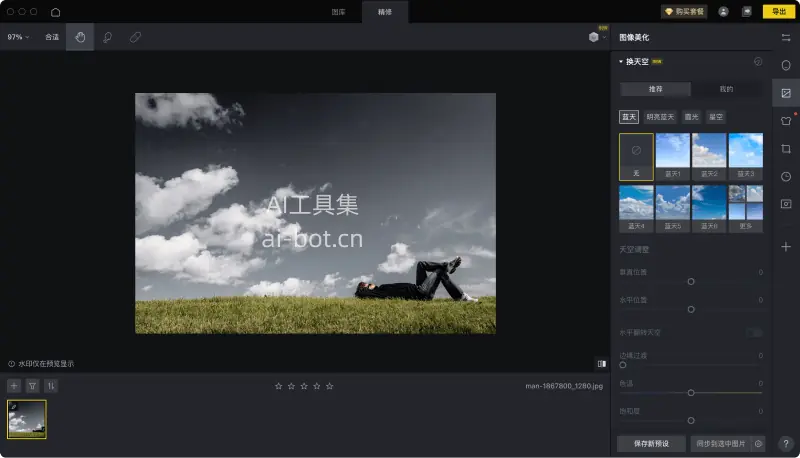Switch to the 图库 tab

coord(338,12)
